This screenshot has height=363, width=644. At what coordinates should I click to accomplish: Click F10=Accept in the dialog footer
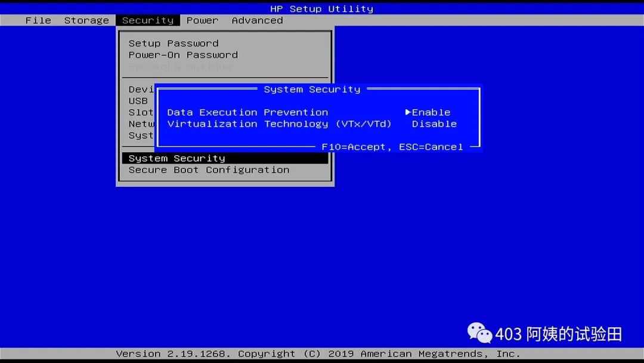[354, 147]
